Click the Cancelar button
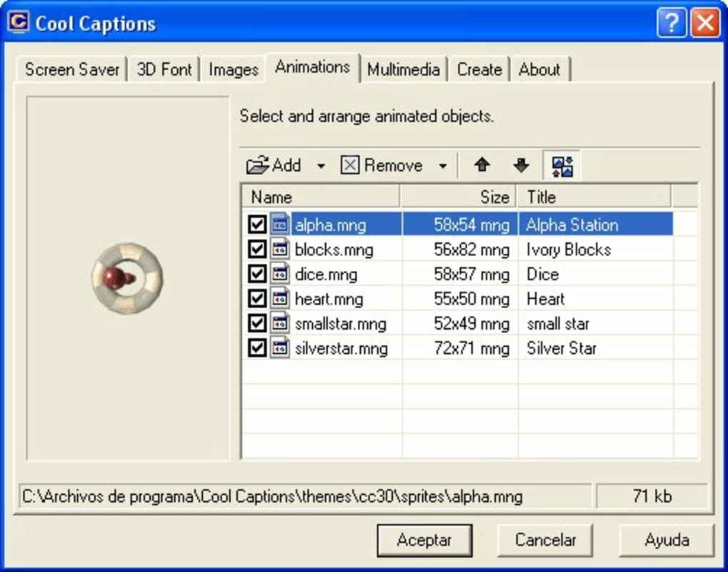Screen dimensions: 728x572 [x=545, y=540]
